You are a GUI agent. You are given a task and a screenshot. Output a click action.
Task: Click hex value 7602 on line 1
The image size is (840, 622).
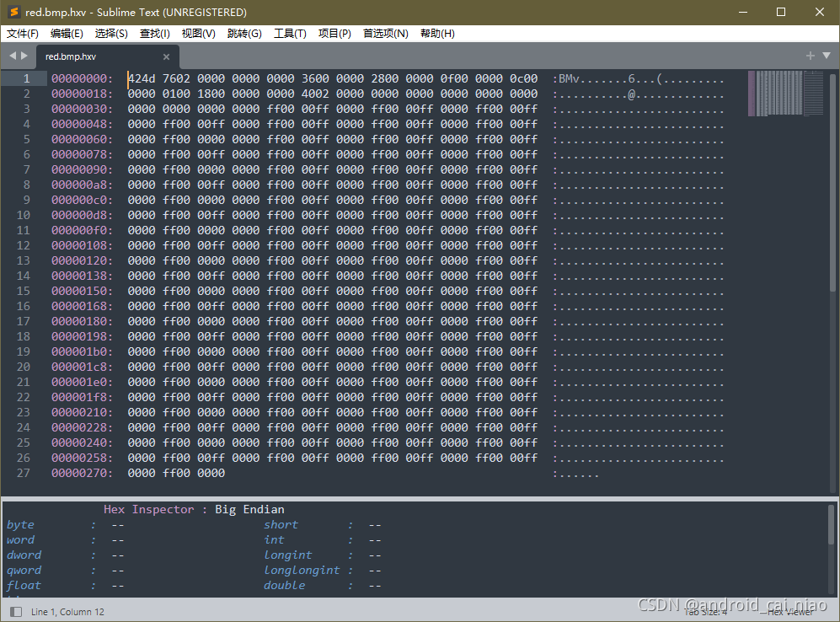coord(176,78)
